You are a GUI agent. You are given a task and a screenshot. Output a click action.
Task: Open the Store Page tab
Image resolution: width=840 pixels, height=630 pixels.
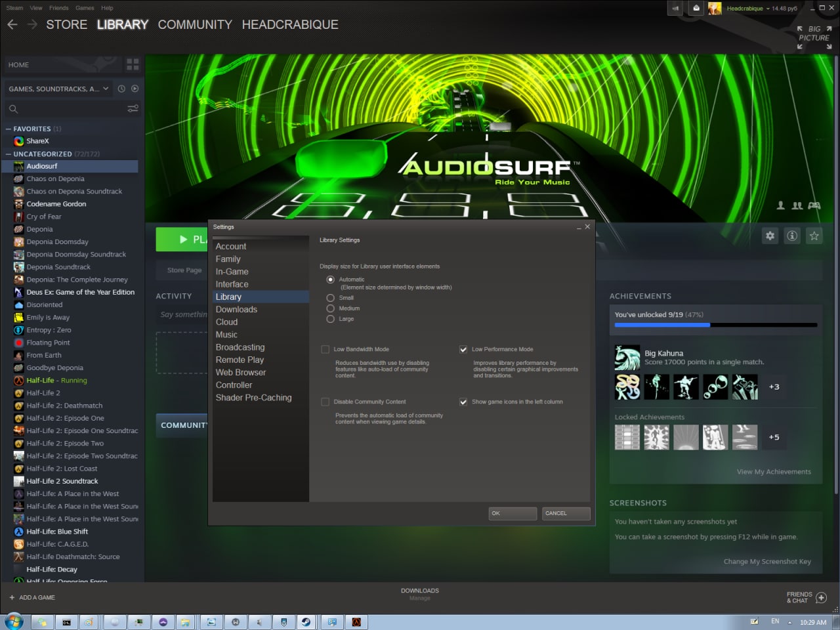(184, 270)
